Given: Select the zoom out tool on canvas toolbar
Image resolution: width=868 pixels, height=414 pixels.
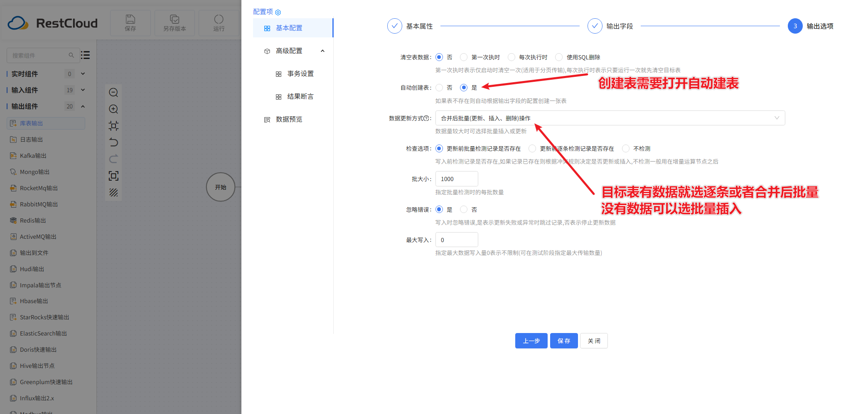Looking at the screenshot, I should 113,93.
